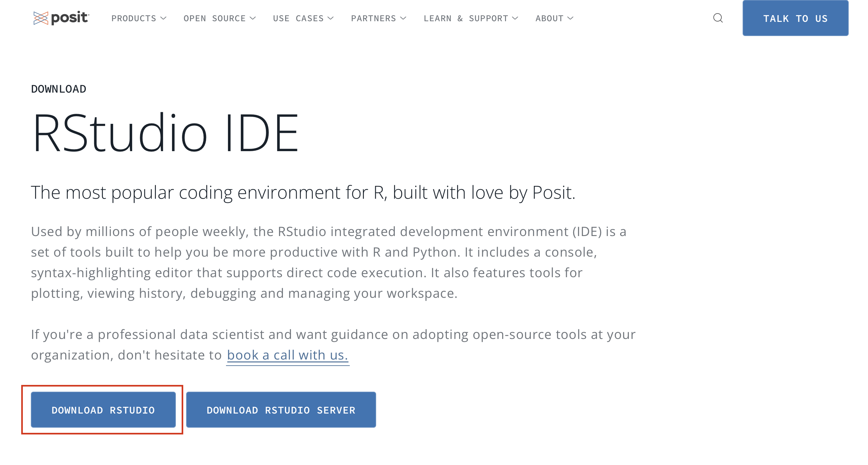Click the chevron arrow beside Partners
Image resolution: width=868 pixels, height=465 pixels.
click(x=403, y=18)
